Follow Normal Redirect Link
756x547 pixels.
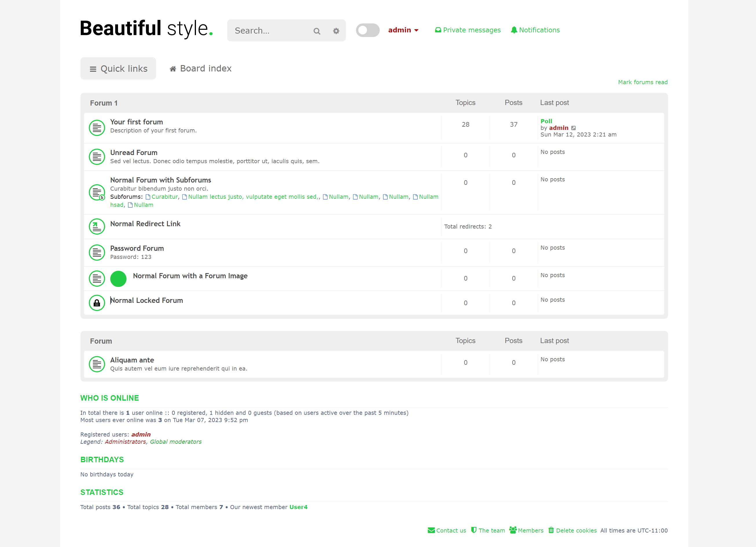[145, 224]
